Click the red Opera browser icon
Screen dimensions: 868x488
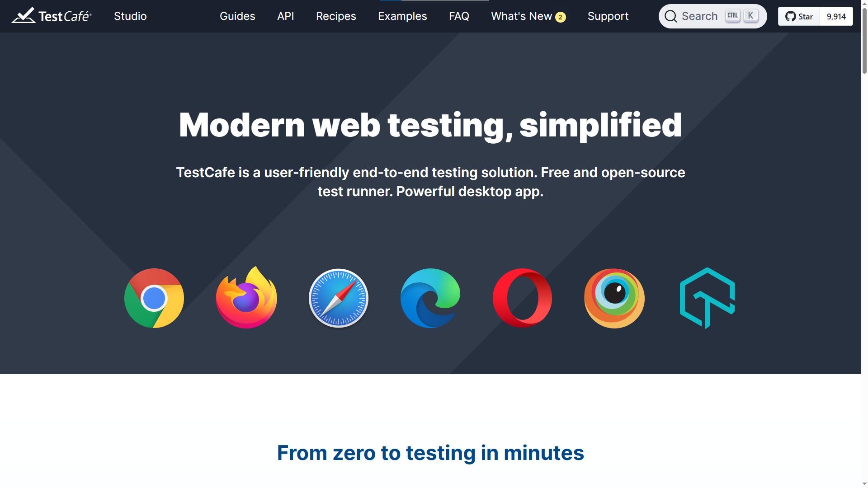coord(522,298)
